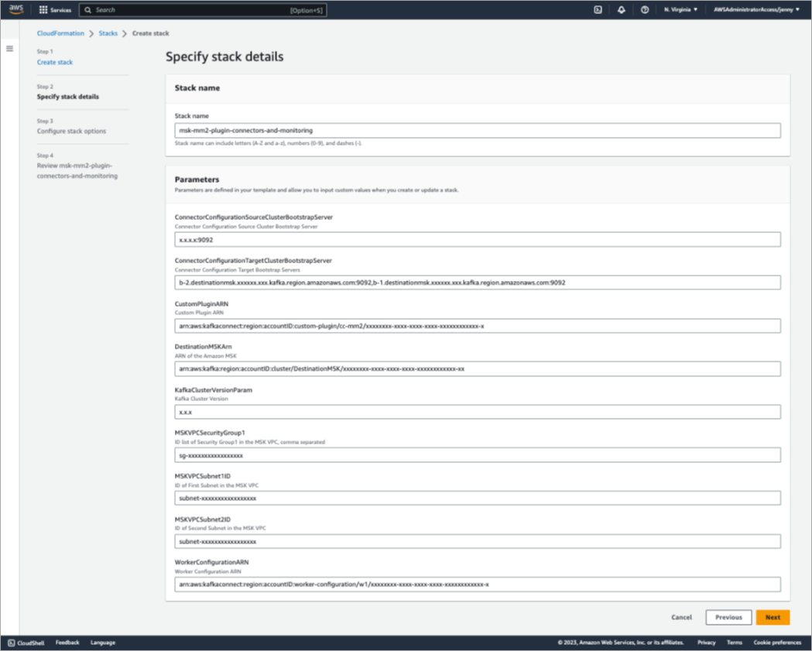Edit the ConnectorConfigurationSourceClusterBootstrapServer field

tap(477, 240)
